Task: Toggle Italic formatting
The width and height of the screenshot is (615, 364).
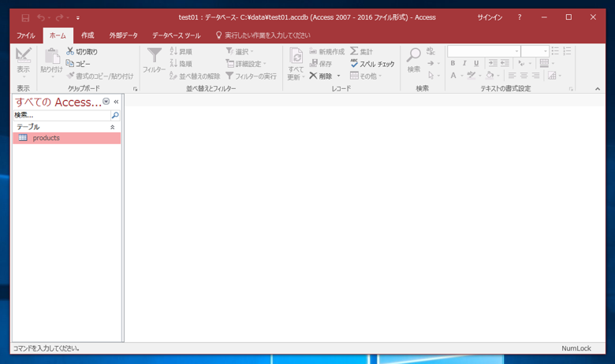Action: pos(464,63)
